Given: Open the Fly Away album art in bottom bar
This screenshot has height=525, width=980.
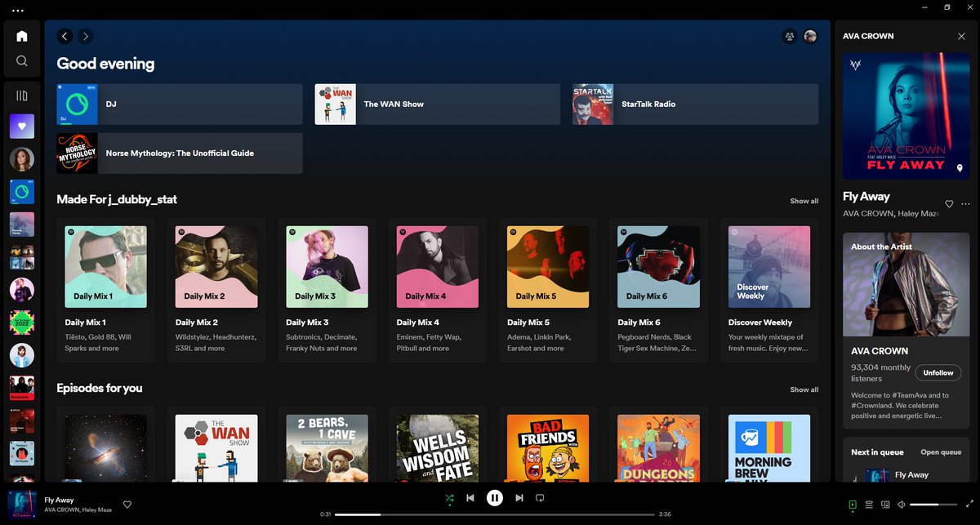Looking at the screenshot, I should [22, 504].
